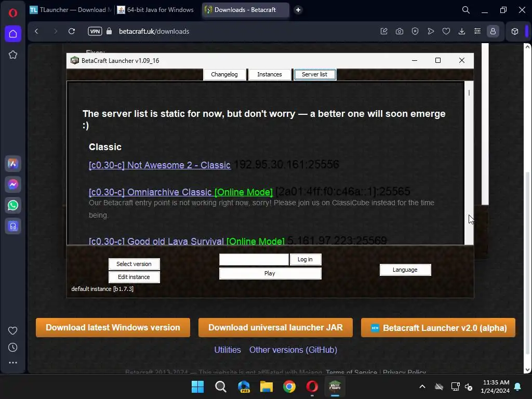
Task: Reload the Betacraft page
Action: coord(72,31)
